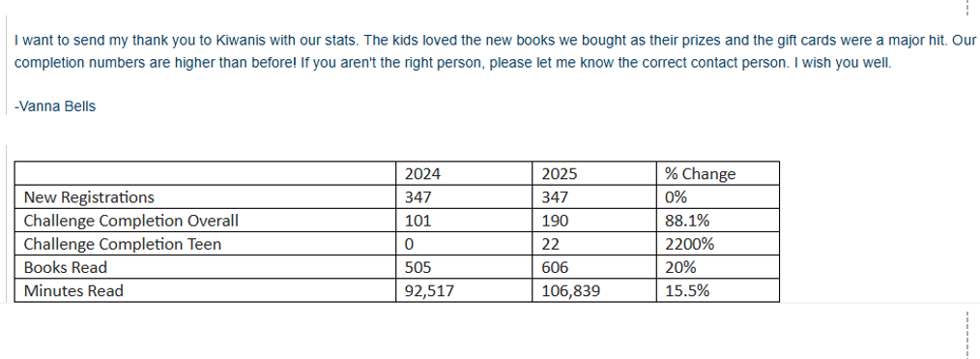Select the '2024' column header cell
Viewport: 980px width, 359px height.
[x=464, y=173]
